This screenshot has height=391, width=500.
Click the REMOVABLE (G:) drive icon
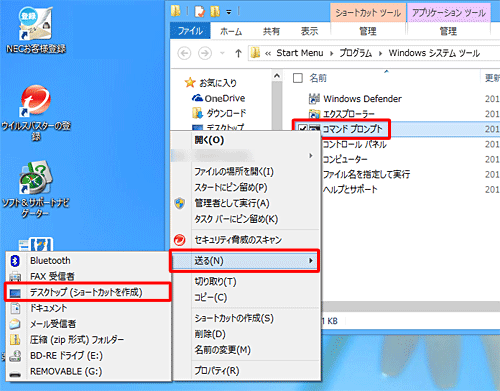[15, 374]
